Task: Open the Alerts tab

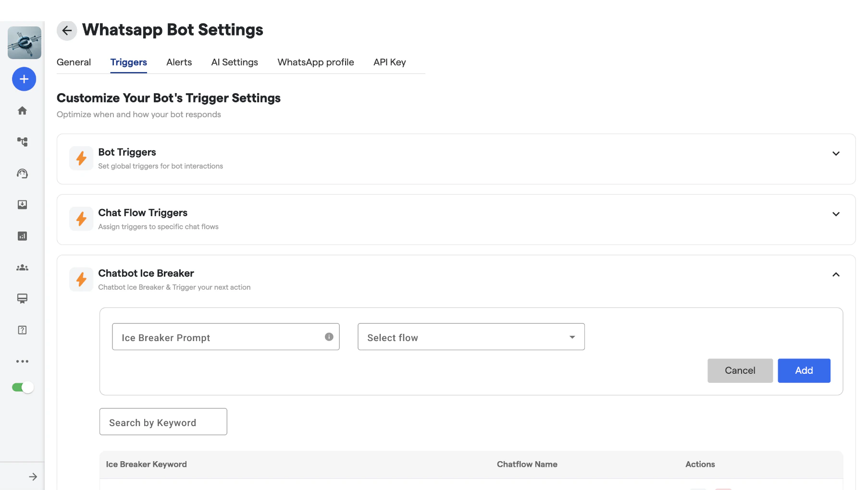Action: click(179, 62)
